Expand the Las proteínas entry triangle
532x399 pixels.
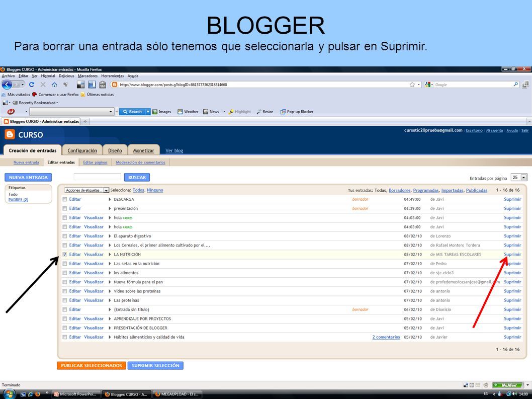click(x=110, y=300)
